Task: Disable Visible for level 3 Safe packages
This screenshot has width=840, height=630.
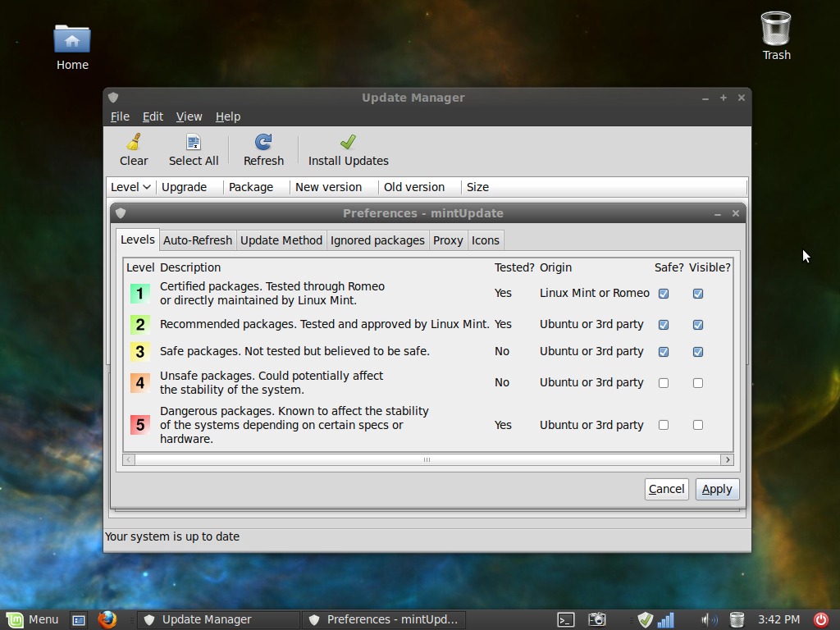Action: pos(697,351)
